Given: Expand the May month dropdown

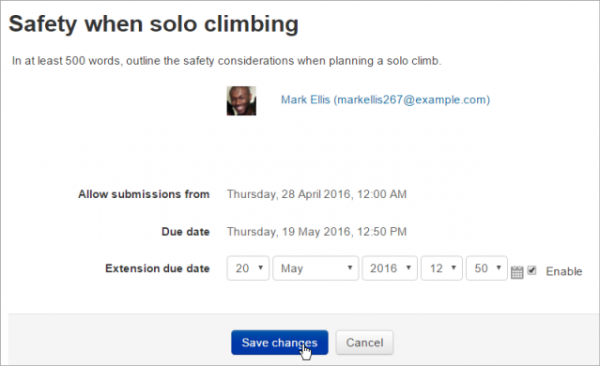Looking at the screenshot, I should click(x=316, y=268).
